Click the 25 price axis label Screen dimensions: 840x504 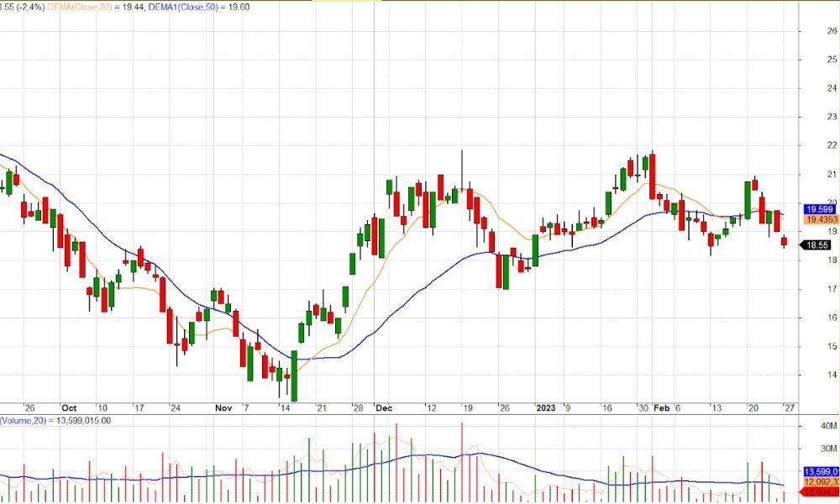point(832,60)
